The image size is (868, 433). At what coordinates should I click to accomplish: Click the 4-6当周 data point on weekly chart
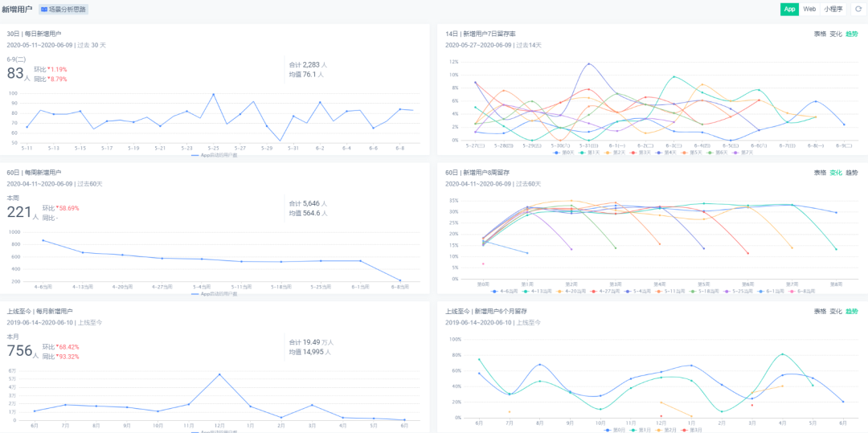click(x=43, y=240)
